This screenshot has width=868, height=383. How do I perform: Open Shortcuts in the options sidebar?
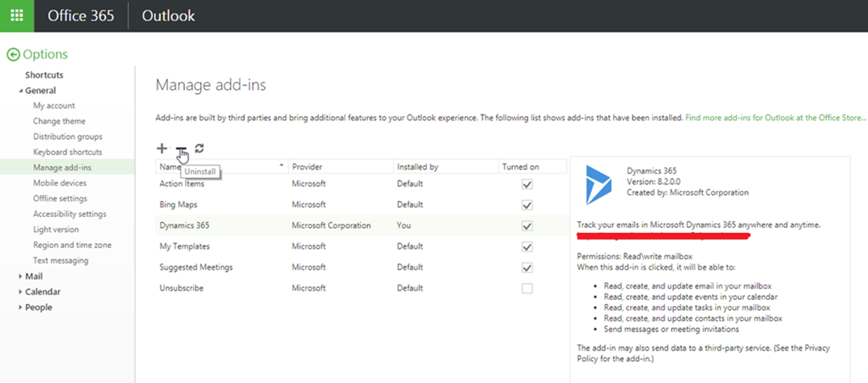(x=44, y=75)
